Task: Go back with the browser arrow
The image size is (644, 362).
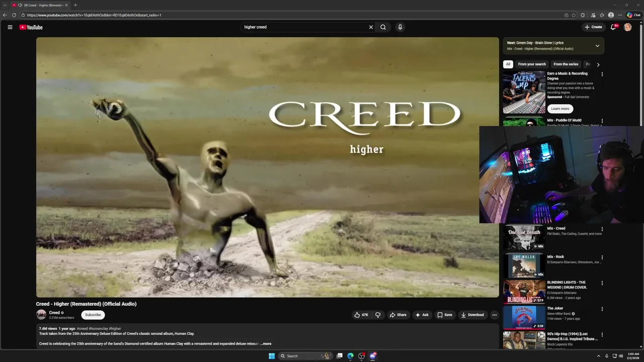Action: click(x=5, y=15)
